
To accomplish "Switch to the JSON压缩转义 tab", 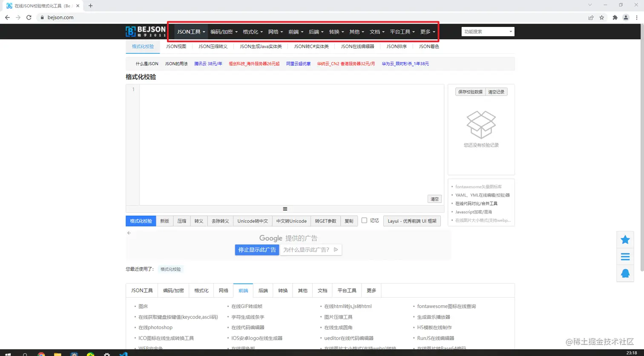I will [213, 46].
